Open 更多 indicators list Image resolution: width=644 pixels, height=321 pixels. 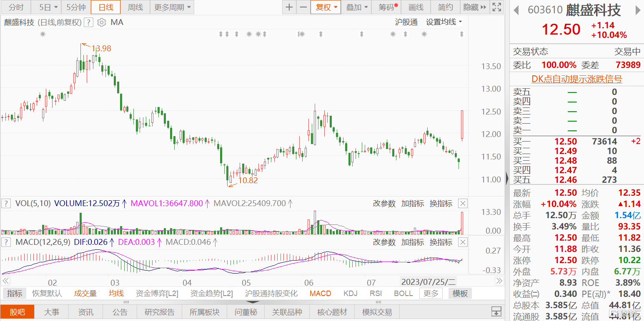pos(431,294)
